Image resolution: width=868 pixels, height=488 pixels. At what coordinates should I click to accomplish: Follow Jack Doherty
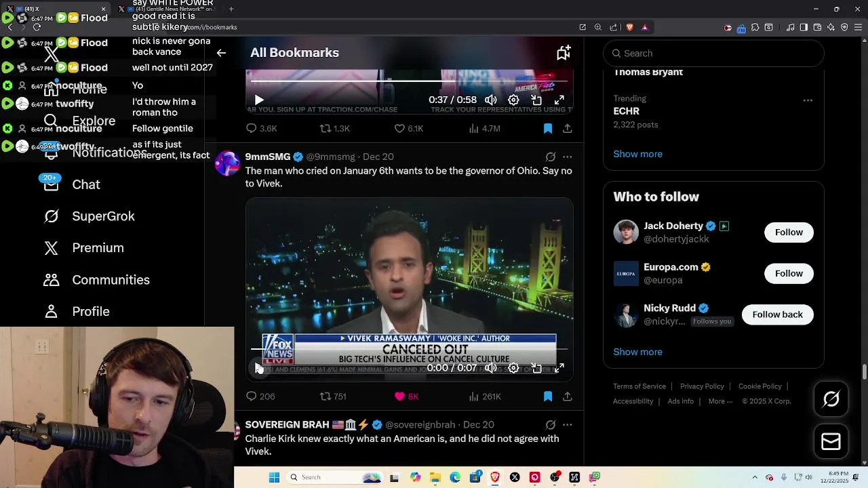pyautogui.click(x=789, y=232)
